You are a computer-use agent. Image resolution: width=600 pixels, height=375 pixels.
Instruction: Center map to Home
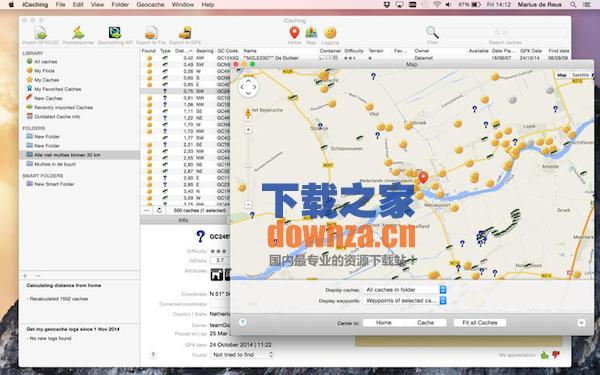pyautogui.click(x=383, y=323)
